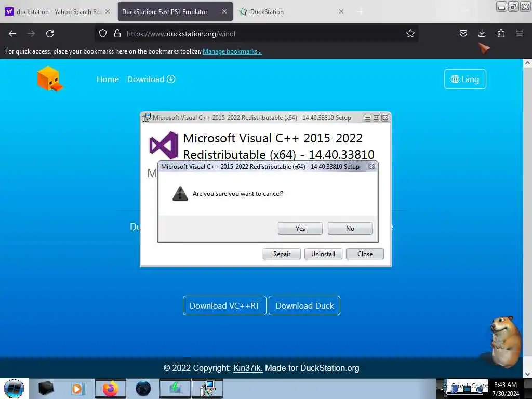Open the Extensions puzzle icon
532x399 pixels.
pos(501,34)
